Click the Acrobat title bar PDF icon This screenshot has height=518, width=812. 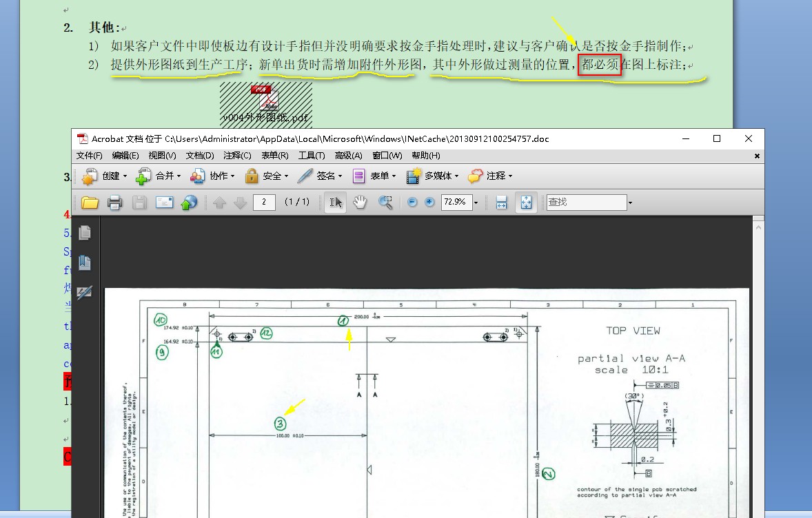coord(82,138)
